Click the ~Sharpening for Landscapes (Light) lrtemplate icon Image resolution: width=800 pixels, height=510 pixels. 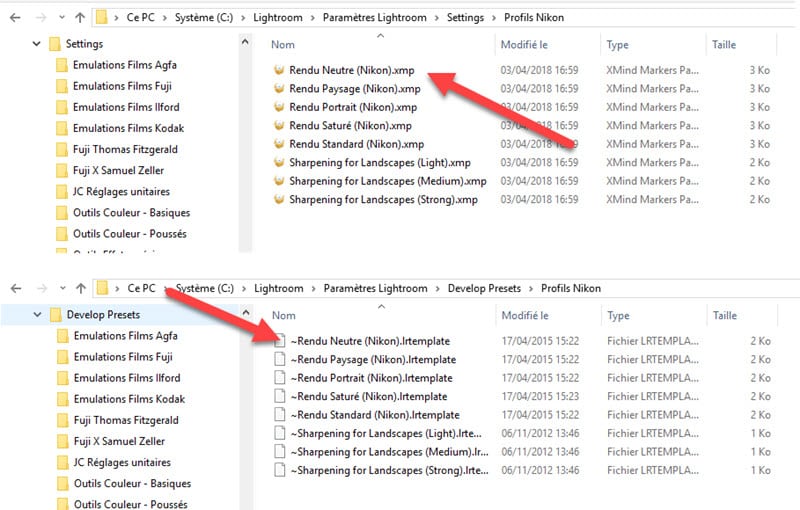click(x=280, y=433)
